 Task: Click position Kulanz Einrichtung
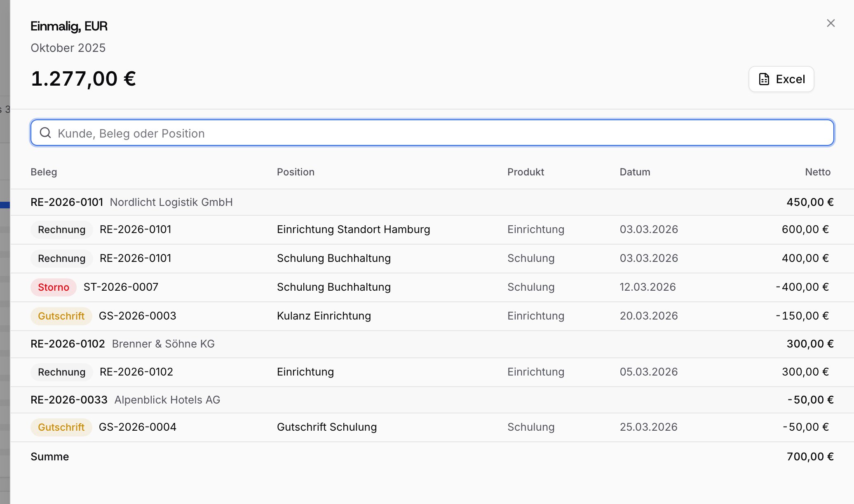(324, 316)
